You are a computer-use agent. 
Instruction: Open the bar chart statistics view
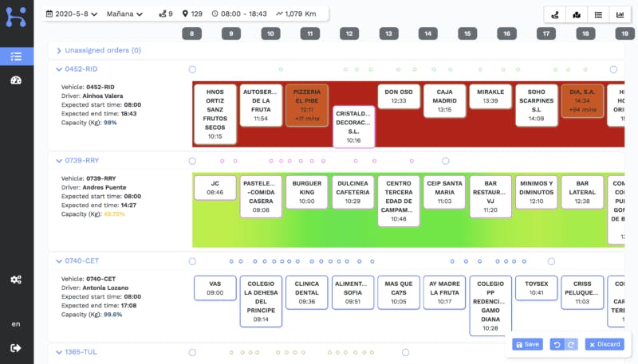point(620,14)
